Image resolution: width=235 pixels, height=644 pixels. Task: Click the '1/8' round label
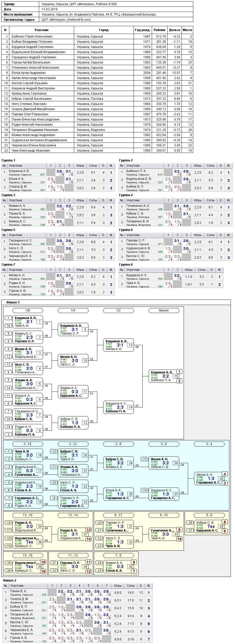[27, 310]
